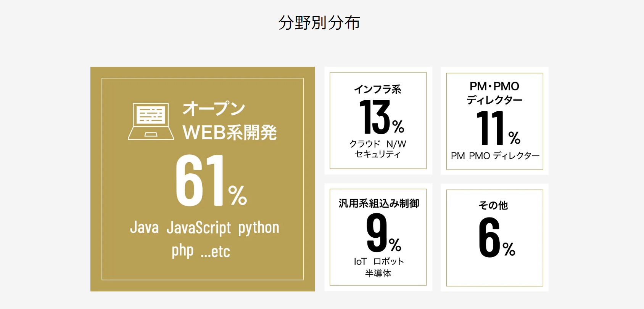Click the 分野別分布 heading
The image size is (644, 309).
pos(319,22)
